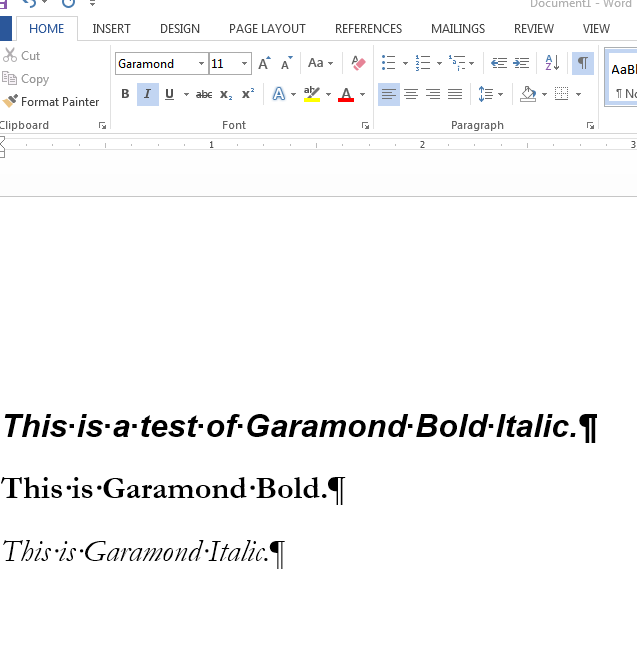The image size is (637, 663).
Task: Create a multilevel list
Action: click(x=457, y=63)
